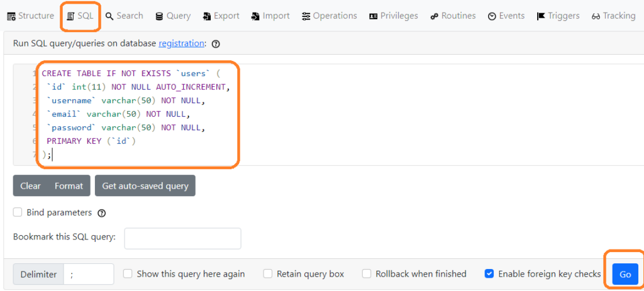Click into the Delimiter input field
Screen dimensions: 644x291
coord(89,274)
